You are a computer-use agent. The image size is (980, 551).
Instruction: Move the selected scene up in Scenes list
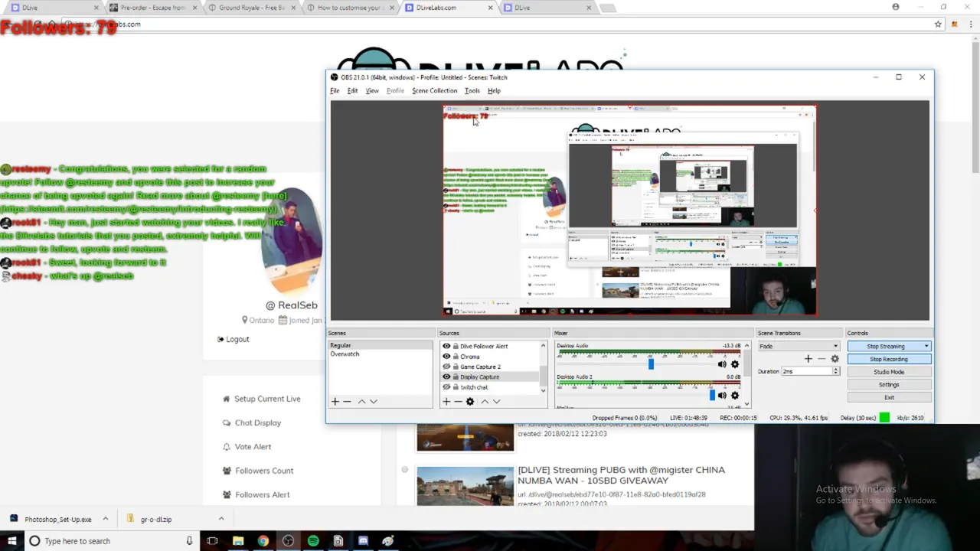(x=361, y=401)
